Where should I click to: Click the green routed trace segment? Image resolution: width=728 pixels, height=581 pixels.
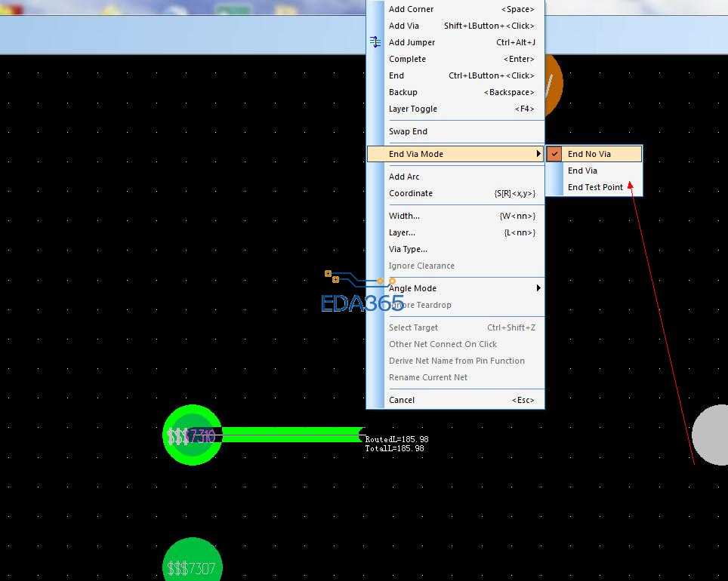[292, 435]
